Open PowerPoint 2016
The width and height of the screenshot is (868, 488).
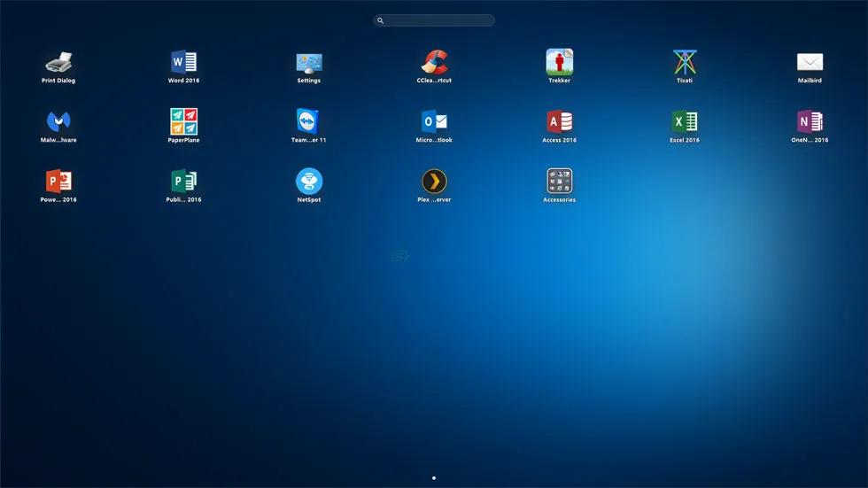pos(58,181)
